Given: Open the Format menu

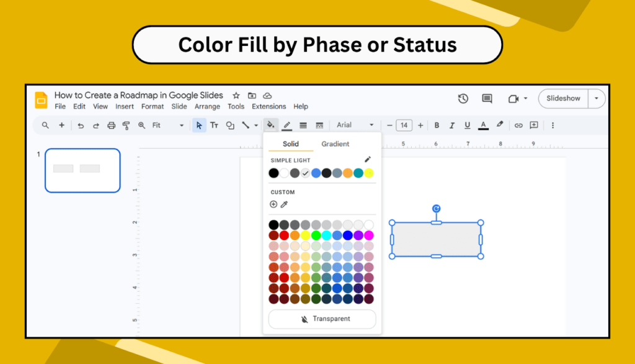Looking at the screenshot, I should click(153, 107).
